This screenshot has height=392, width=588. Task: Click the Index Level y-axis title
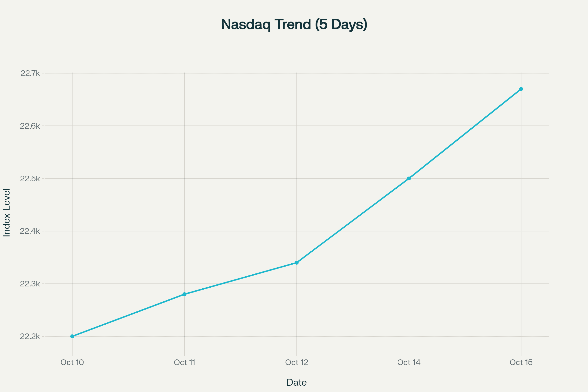tap(7, 212)
